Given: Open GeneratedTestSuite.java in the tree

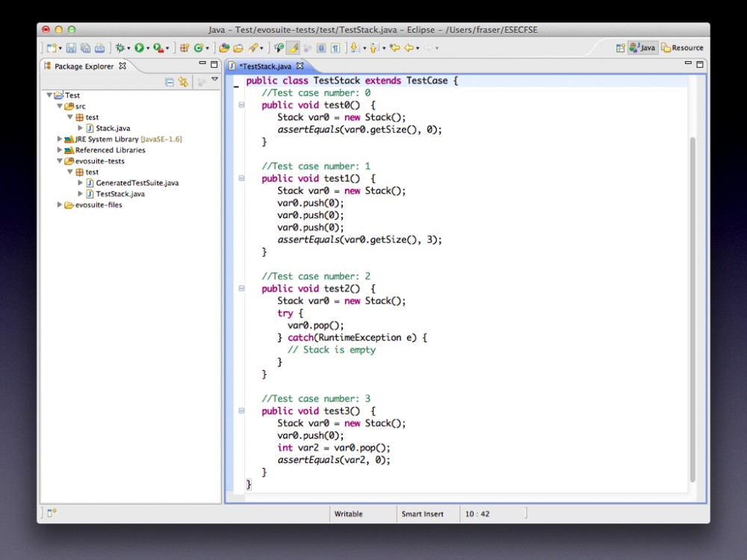Looking at the screenshot, I should (137, 182).
